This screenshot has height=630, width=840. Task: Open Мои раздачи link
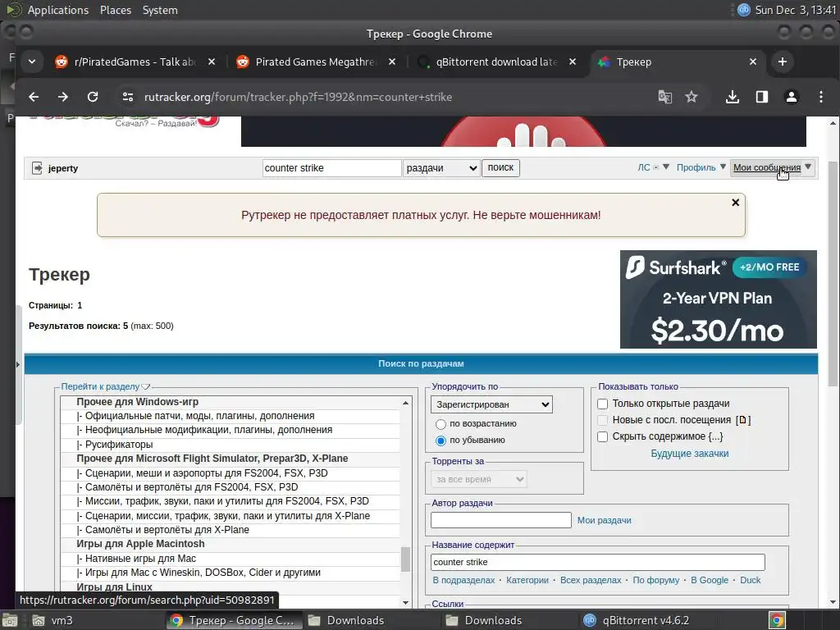click(x=604, y=520)
